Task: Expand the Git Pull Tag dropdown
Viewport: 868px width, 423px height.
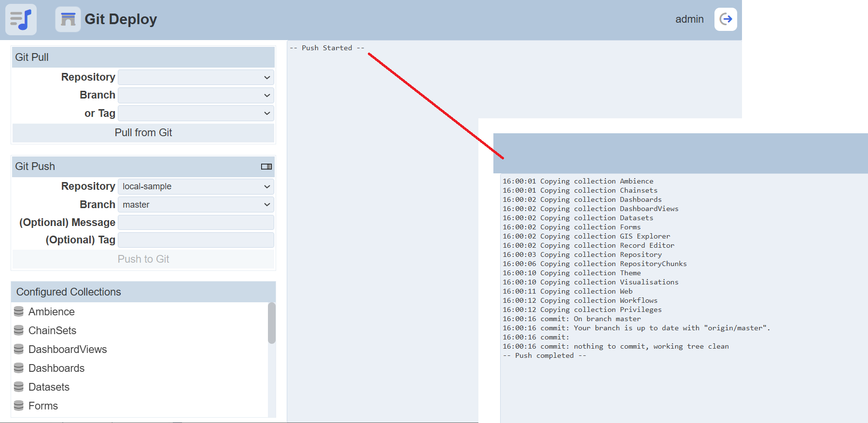Action: pos(196,113)
